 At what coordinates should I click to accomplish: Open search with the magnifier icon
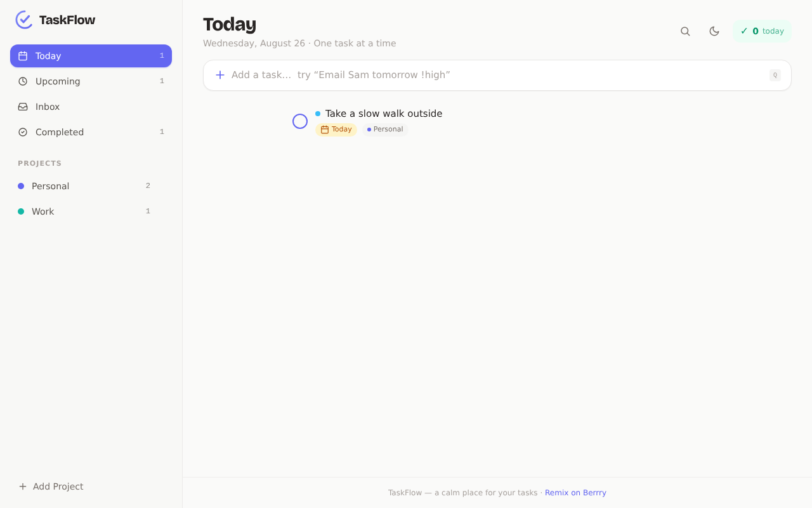pyautogui.click(x=685, y=31)
